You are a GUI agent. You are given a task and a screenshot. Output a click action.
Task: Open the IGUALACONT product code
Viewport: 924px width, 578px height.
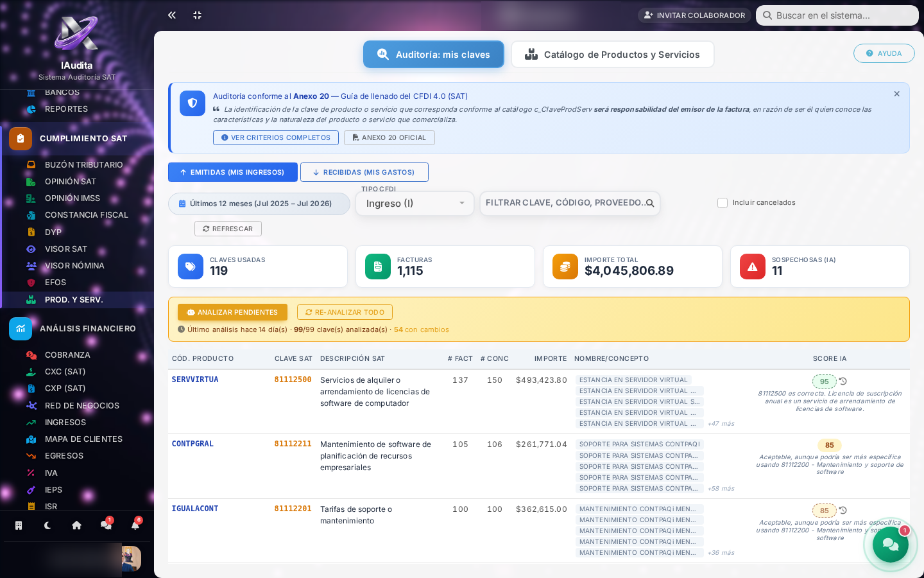[x=195, y=509]
